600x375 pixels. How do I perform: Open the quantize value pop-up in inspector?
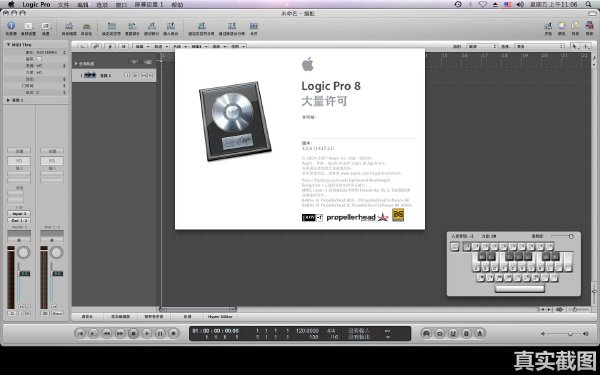(x=50, y=52)
